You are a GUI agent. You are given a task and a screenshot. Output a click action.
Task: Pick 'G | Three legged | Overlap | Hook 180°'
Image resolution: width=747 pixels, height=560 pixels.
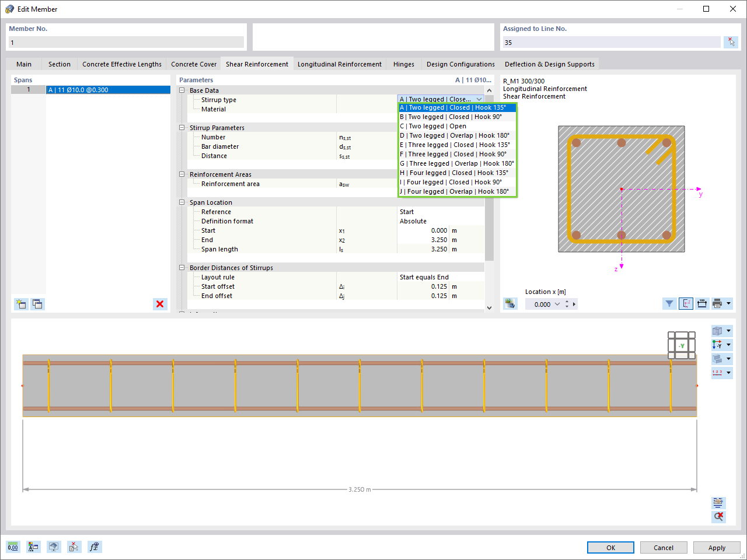coord(458,163)
